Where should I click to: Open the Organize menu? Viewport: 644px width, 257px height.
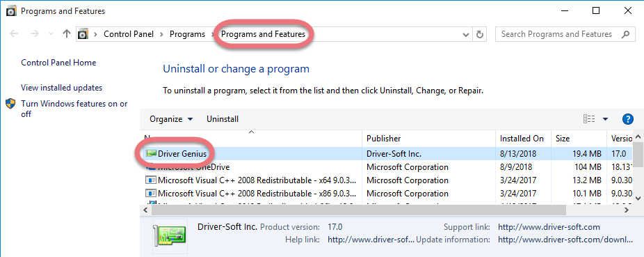point(171,119)
